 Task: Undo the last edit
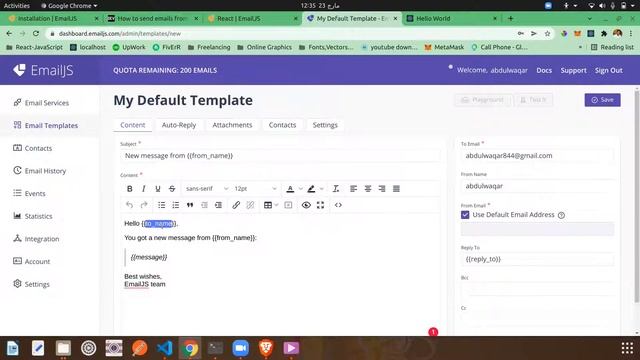coord(129,205)
